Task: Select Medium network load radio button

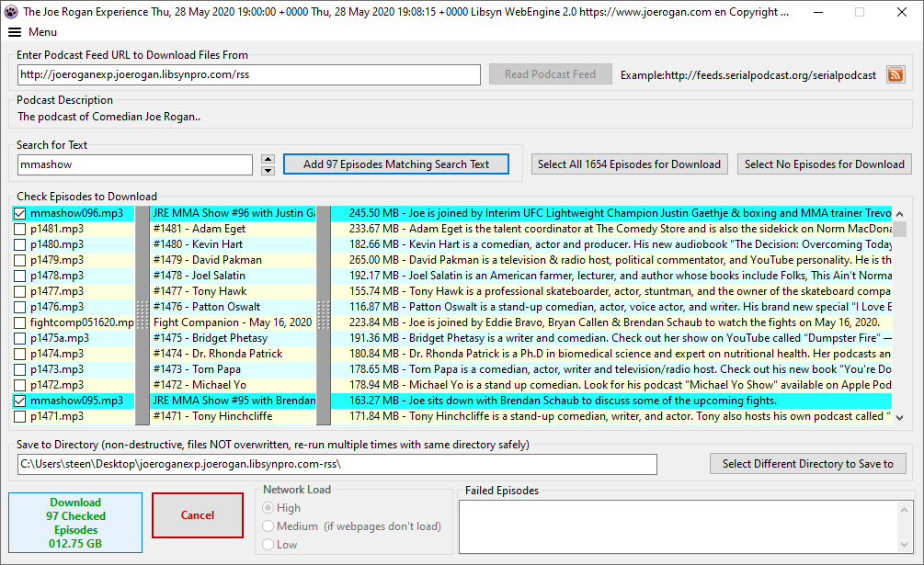Action: (x=268, y=526)
